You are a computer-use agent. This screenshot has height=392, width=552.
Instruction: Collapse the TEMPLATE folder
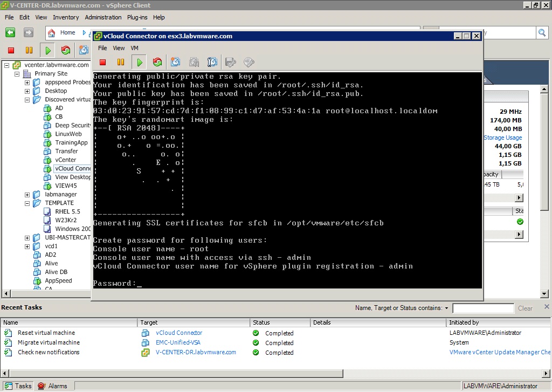27,204
